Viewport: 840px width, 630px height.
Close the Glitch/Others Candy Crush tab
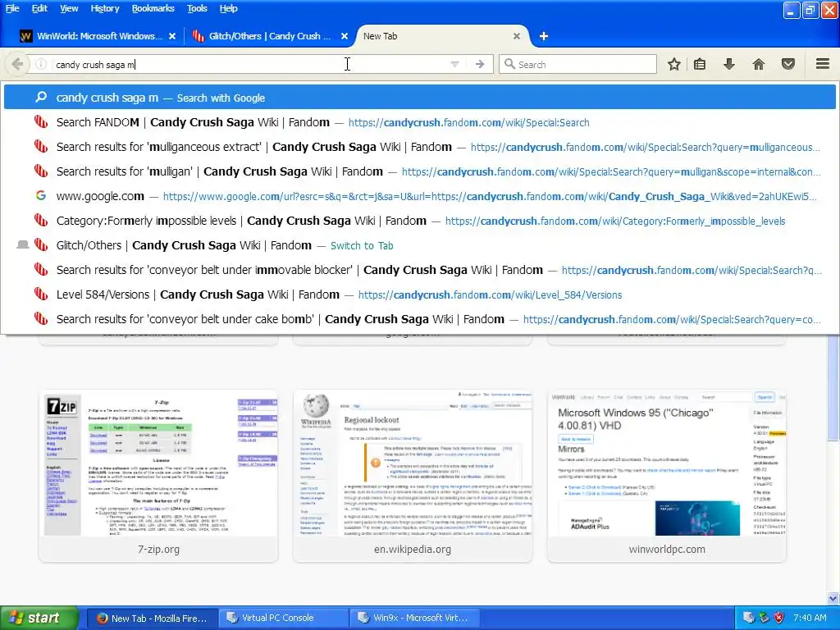coord(345,36)
